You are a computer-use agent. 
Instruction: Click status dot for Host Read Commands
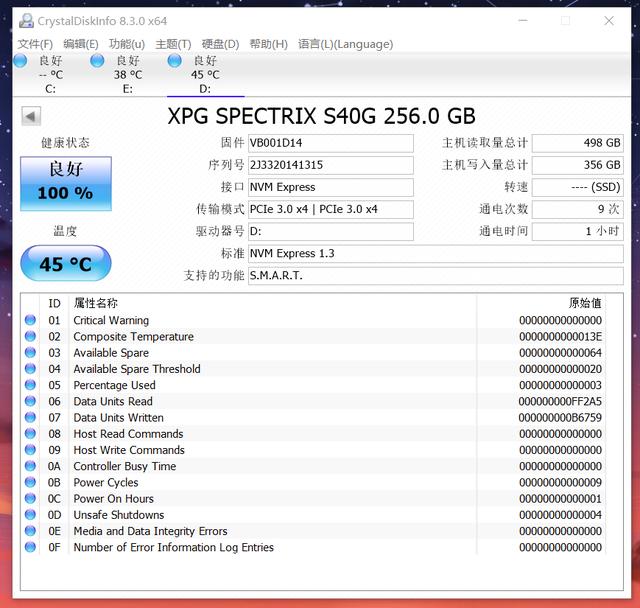30,433
